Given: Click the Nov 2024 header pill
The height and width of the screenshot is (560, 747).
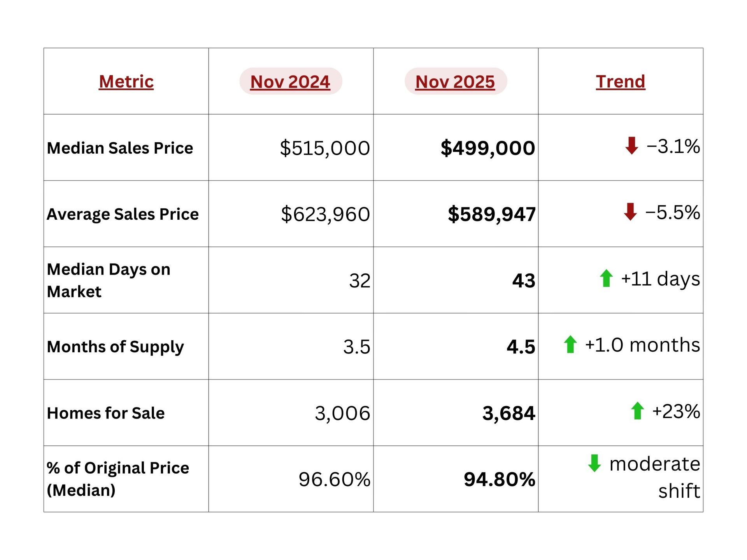Looking at the screenshot, I should [x=290, y=82].
